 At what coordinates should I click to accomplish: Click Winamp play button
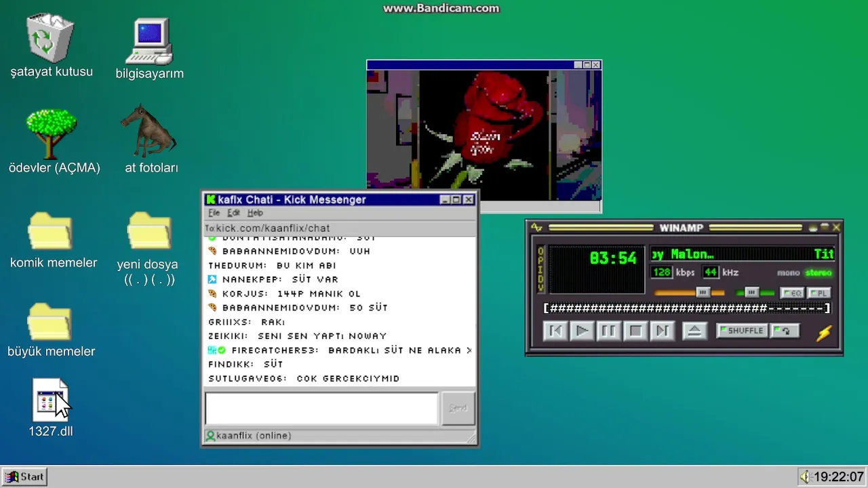click(582, 331)
